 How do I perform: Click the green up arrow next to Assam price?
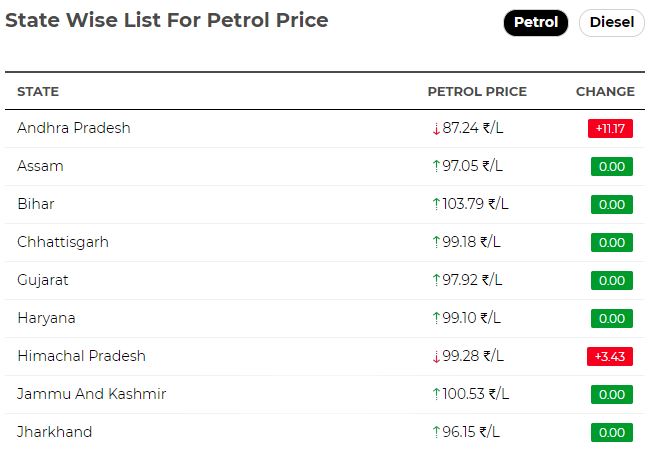436,166
